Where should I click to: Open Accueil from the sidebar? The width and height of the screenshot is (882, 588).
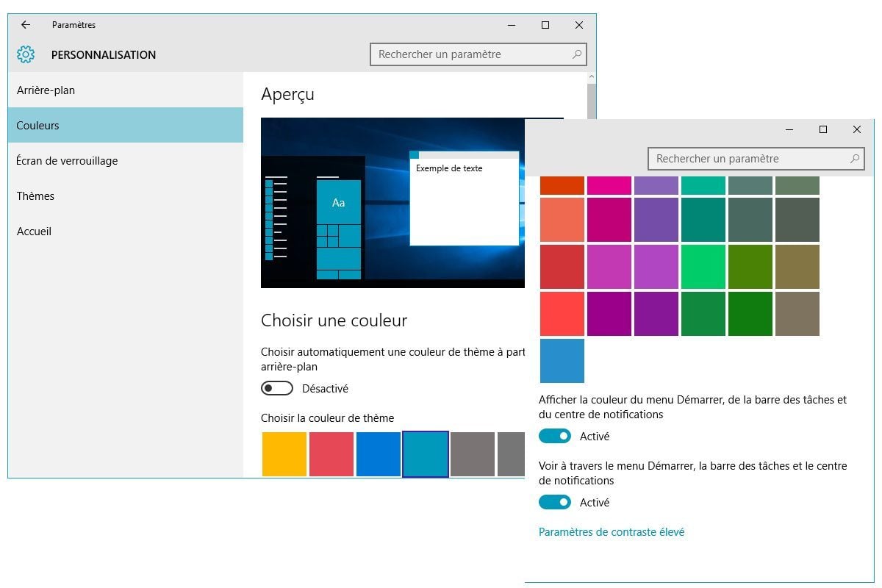[35, 232]
